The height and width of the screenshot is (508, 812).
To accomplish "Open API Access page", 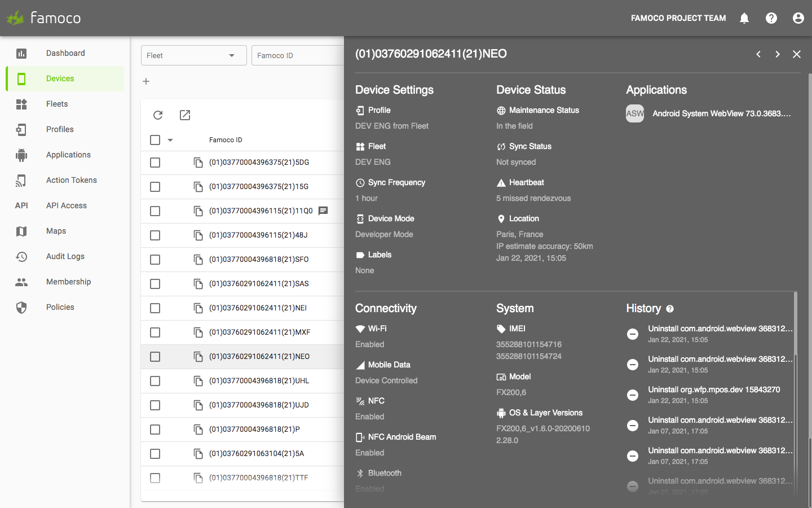I will (65, 205).
